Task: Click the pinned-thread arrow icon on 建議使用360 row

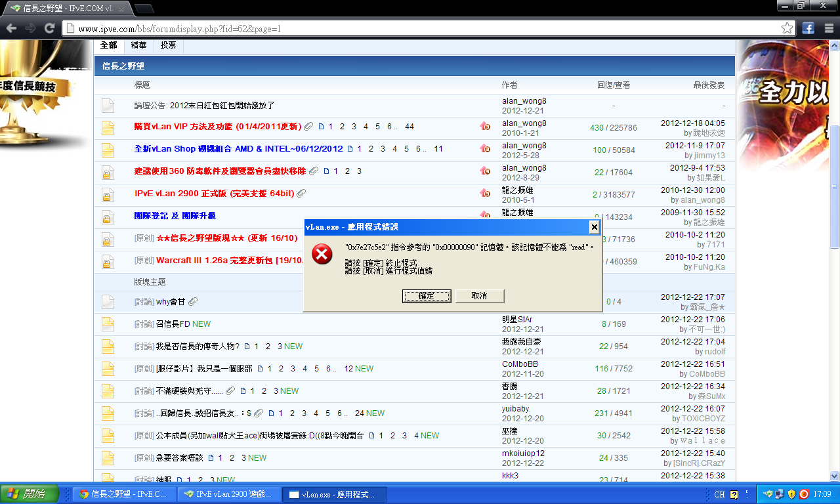Action: tap(485, 171)
